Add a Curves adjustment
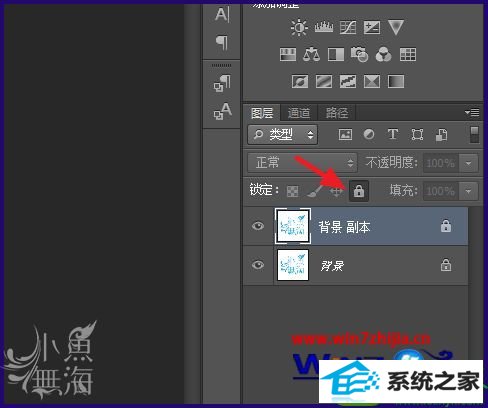 tap(348, 27)
